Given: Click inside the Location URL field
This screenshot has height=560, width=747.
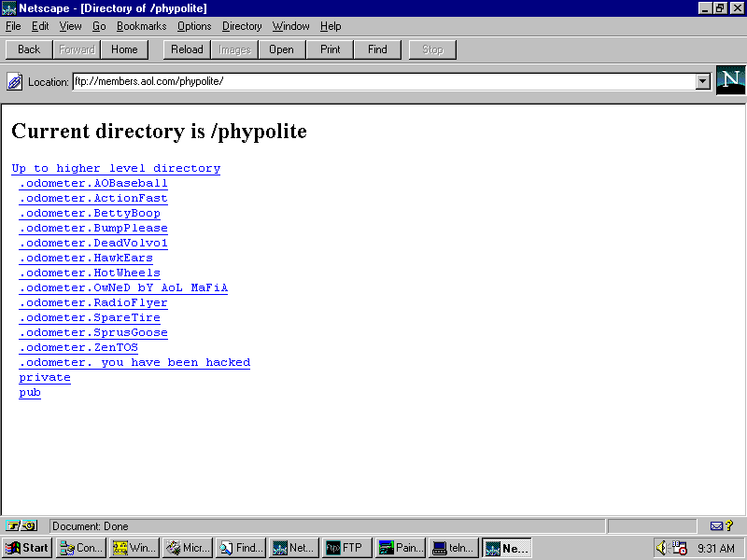Looking at the screenshot, I should (384, 81).
